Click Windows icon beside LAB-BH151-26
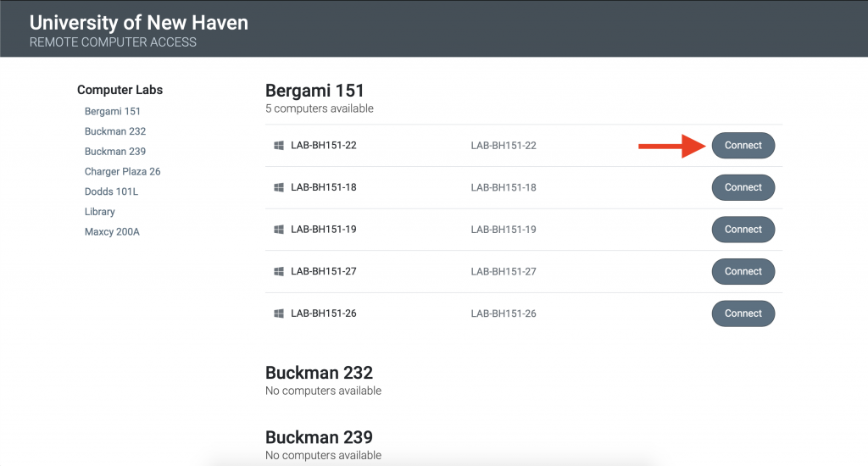This screenshot has height=466, width=868. 278,313
